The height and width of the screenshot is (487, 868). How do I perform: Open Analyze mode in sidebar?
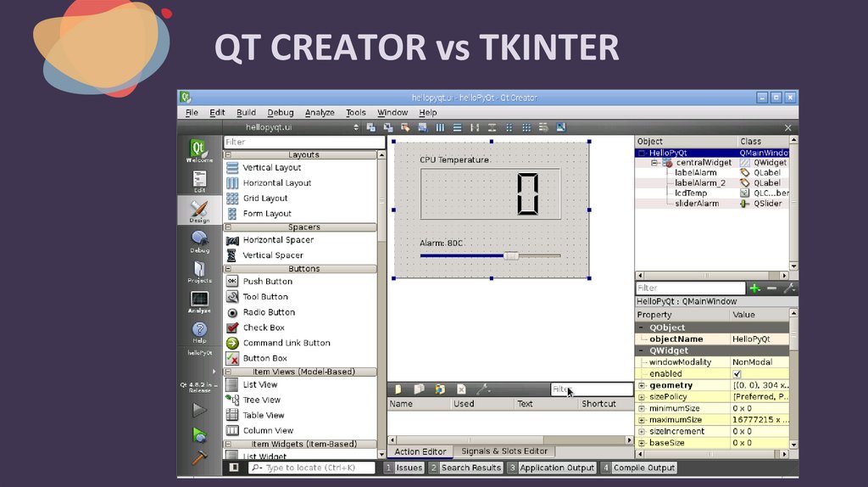click(199, 302)
